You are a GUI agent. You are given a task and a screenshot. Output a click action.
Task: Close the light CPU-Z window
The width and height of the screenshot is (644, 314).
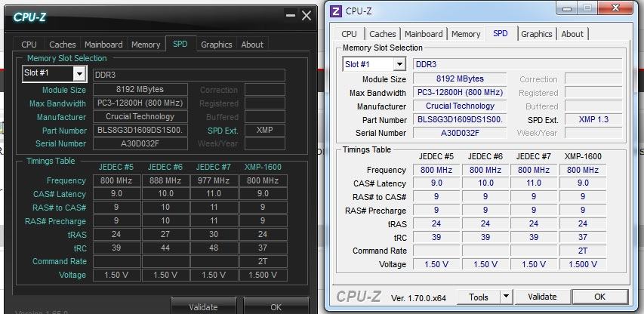pos(615,8)
